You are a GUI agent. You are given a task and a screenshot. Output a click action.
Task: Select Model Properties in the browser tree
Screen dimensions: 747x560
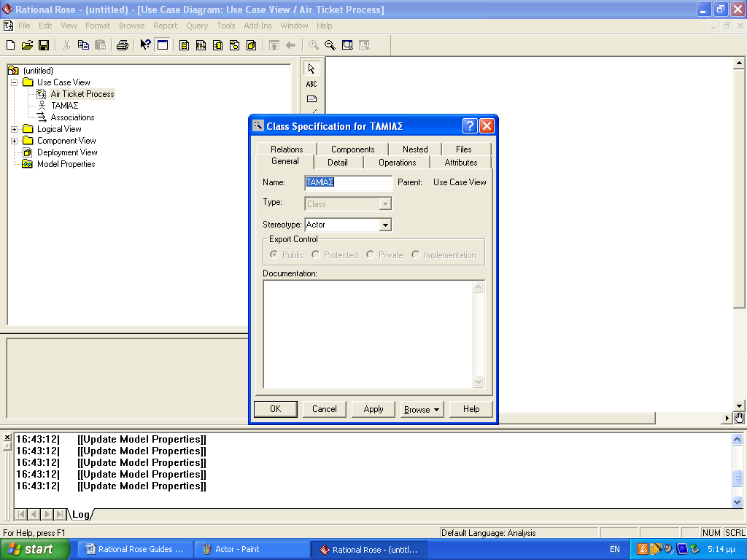[x=66, y=164]
